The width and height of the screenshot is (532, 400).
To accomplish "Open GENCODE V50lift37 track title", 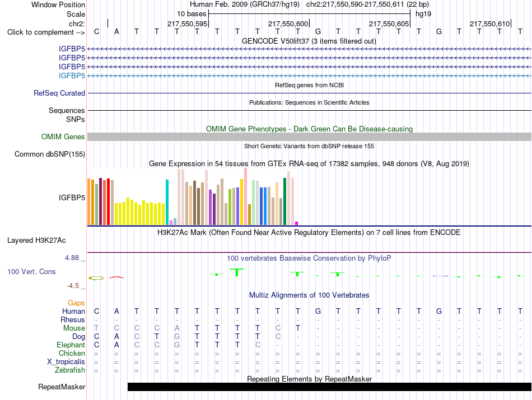I will point(309,41).
